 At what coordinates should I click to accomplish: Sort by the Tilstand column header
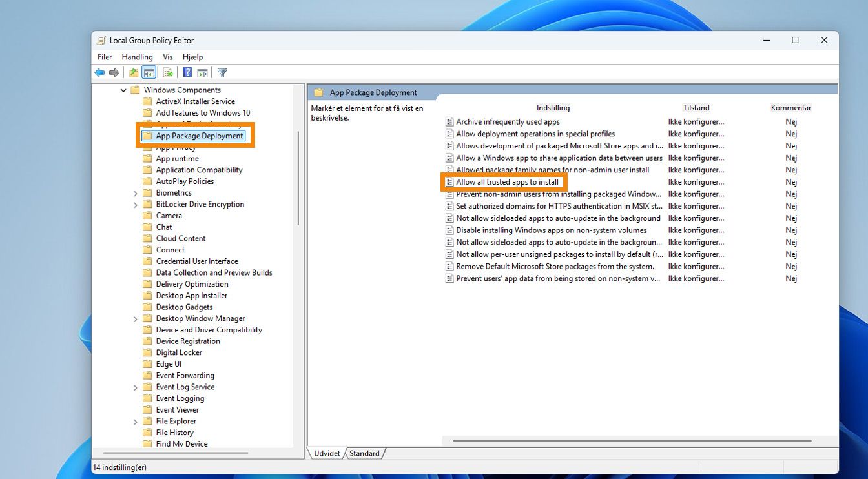tap(696, 108)
